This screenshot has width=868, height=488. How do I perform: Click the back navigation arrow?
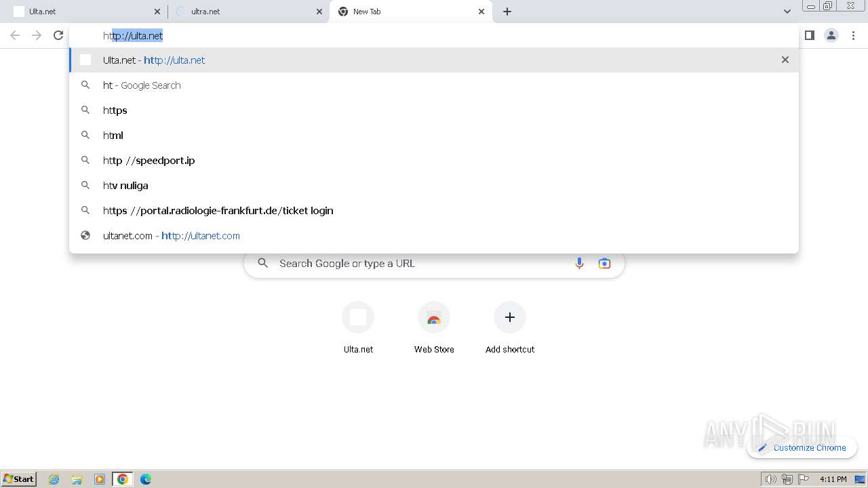(15, 35)
